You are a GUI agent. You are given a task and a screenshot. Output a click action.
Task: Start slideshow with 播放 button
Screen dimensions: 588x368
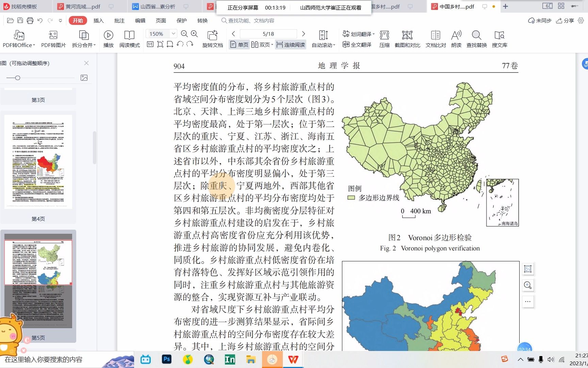click(x=109, y=39)
